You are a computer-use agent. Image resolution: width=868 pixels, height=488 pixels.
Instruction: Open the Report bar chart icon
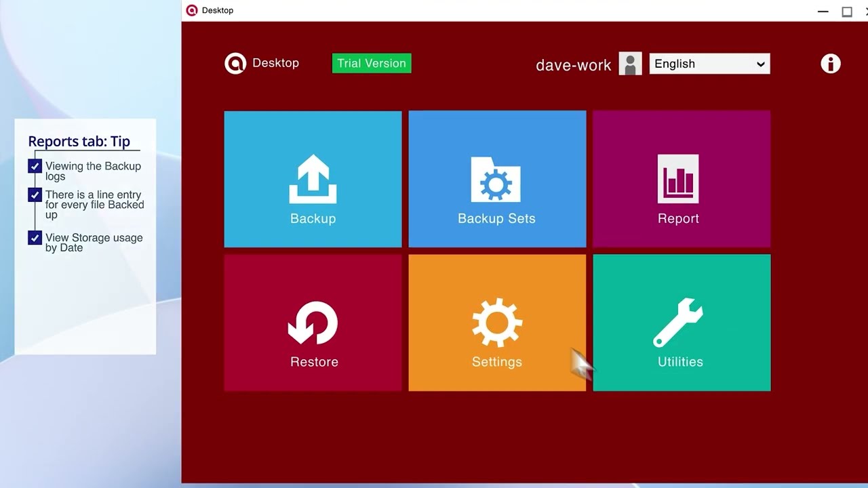[678, 179]
